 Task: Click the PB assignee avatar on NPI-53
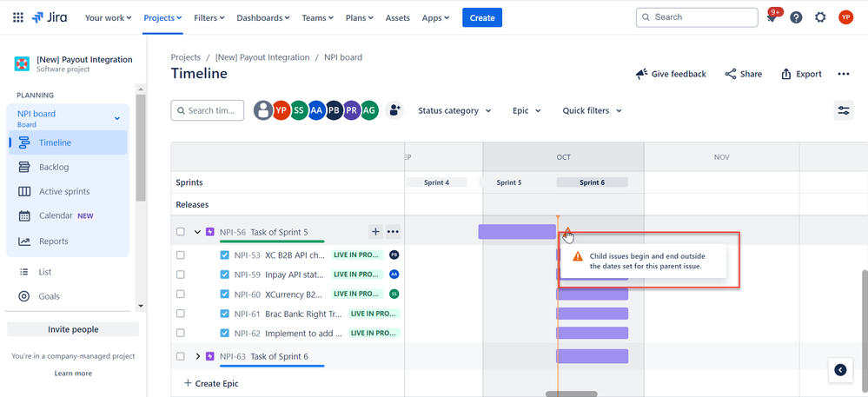(x=394, y=255)
